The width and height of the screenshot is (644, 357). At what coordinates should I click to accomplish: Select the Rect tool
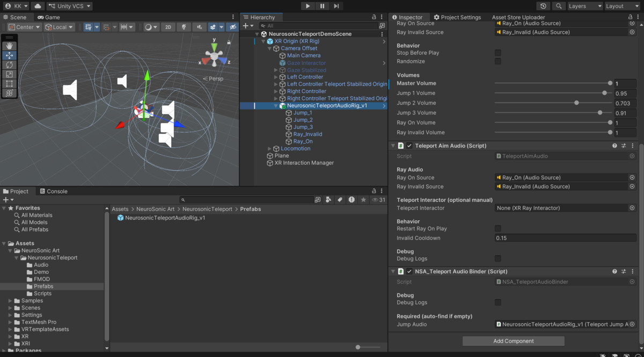pos(9,84)
